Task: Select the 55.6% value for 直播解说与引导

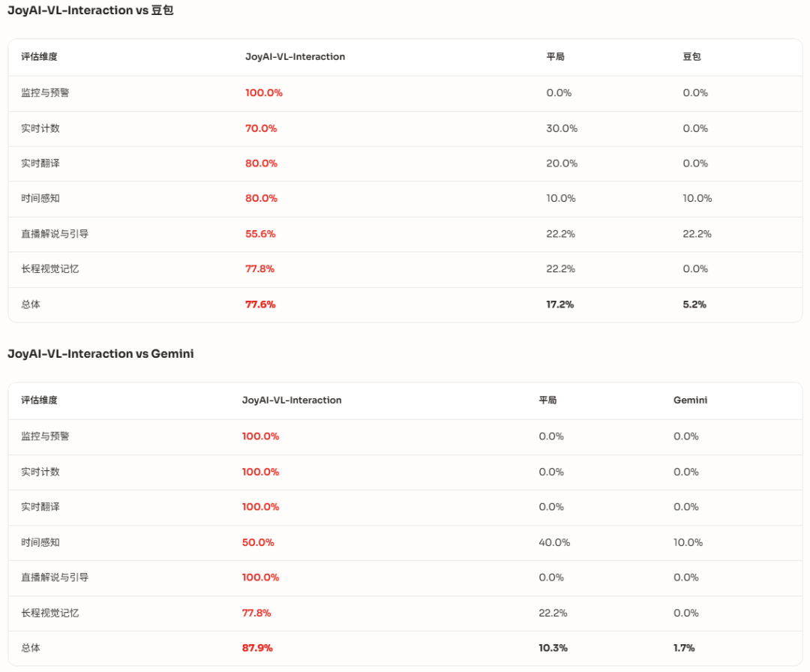Action: 260,234
